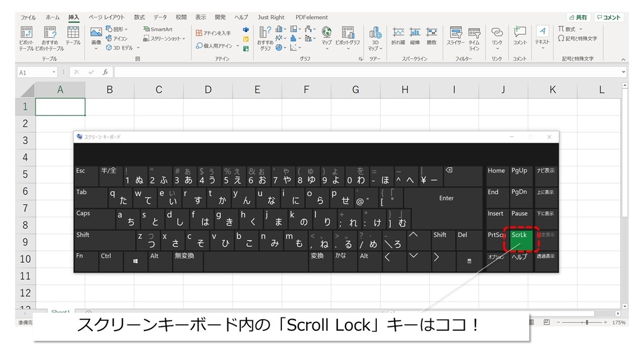Image resolution: width=644 pixels, height=362 pixels.
Task: Get add-ins (アドインを入手)
Action: 214,33
